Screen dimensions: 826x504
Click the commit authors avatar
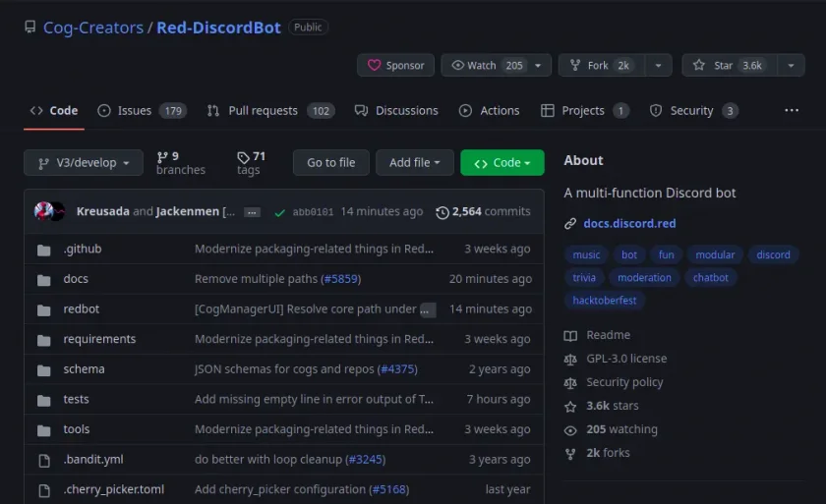click(49, 211)
